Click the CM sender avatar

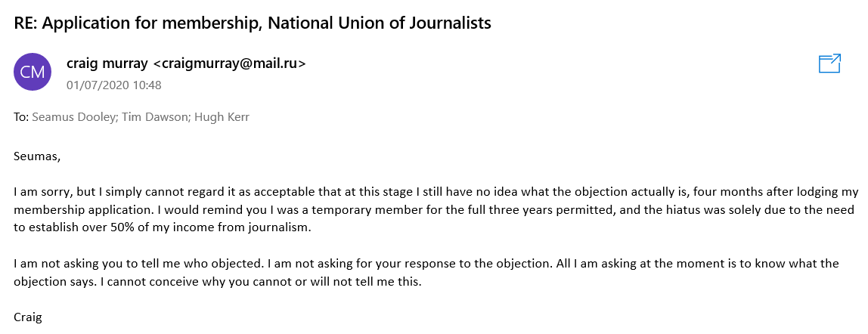(x=33, y=72)
